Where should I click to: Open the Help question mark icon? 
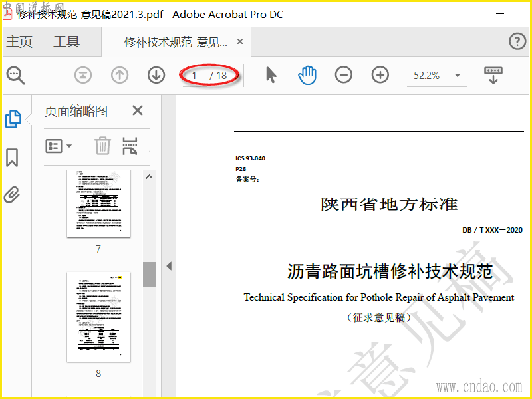(517, 41)
